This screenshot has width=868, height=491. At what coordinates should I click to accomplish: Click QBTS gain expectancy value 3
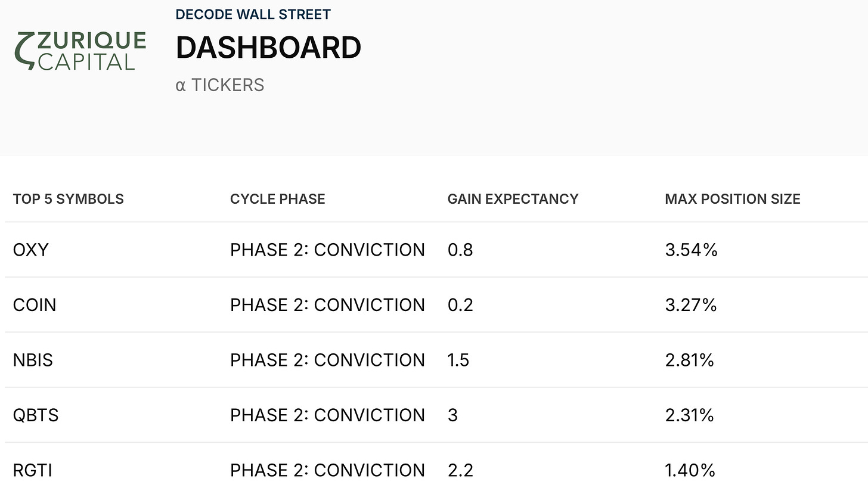[452, 415]
